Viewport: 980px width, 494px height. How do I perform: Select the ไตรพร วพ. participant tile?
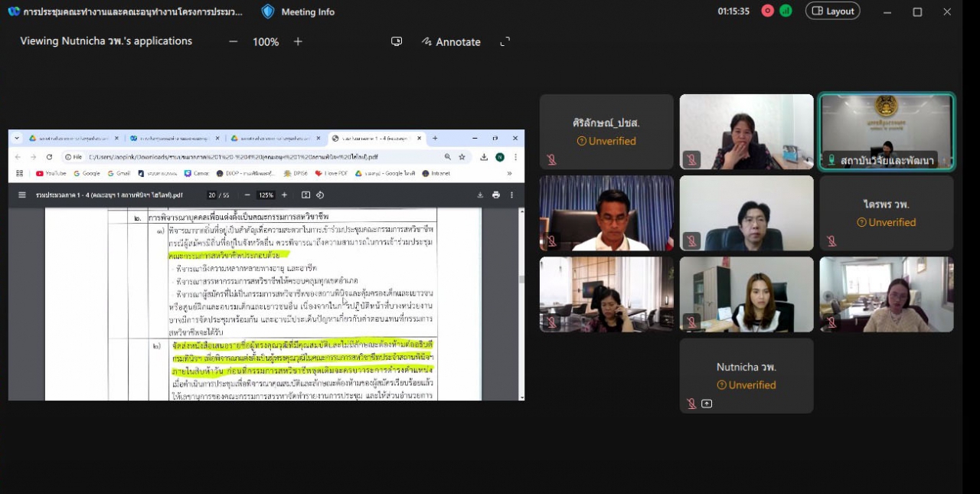click(887, 213)
